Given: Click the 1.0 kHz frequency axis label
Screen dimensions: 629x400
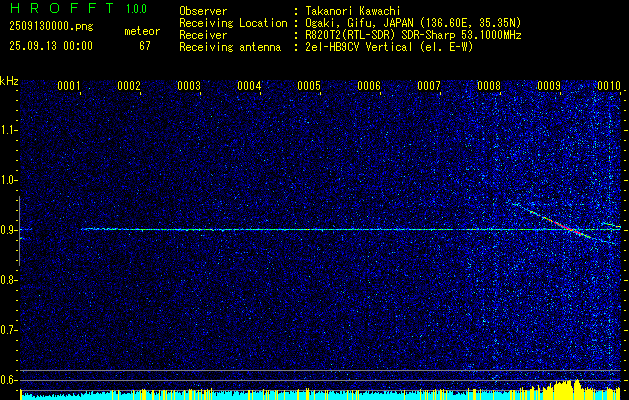Looking at the screenshot, I should click(x=8, y=180).
